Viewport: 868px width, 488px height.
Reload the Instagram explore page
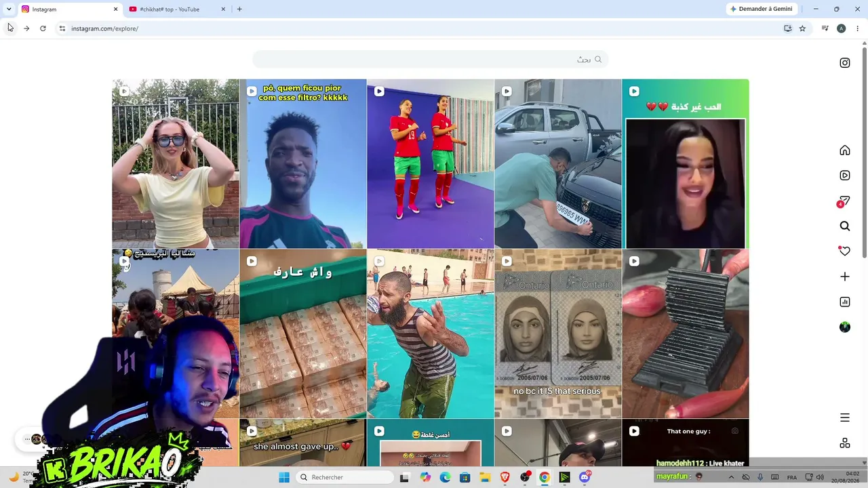point(43,28)
